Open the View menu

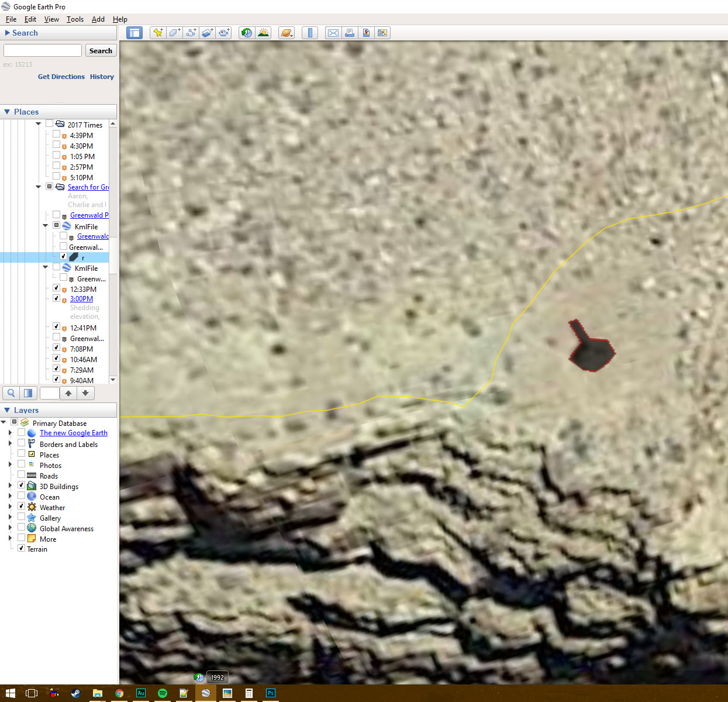(x=51, y=19)
